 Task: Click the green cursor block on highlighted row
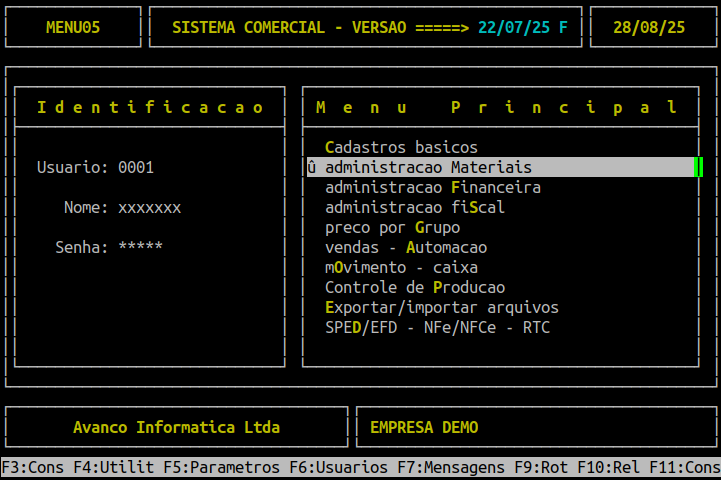tap(698, 167)
